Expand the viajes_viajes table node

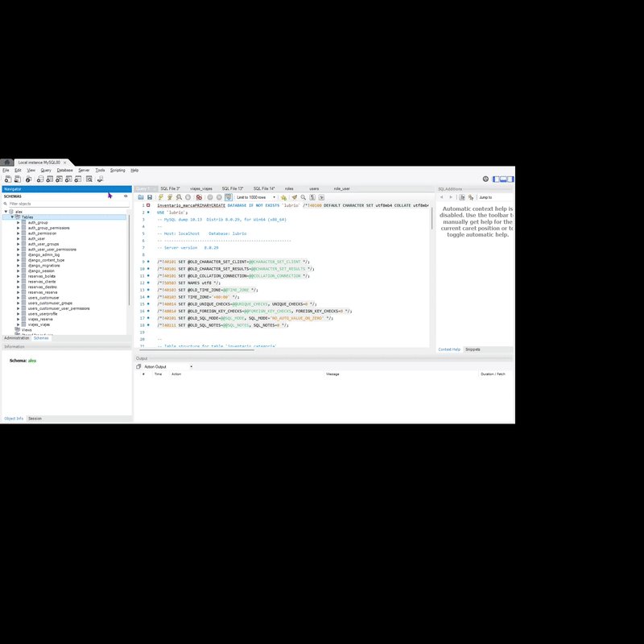[18, 324]
